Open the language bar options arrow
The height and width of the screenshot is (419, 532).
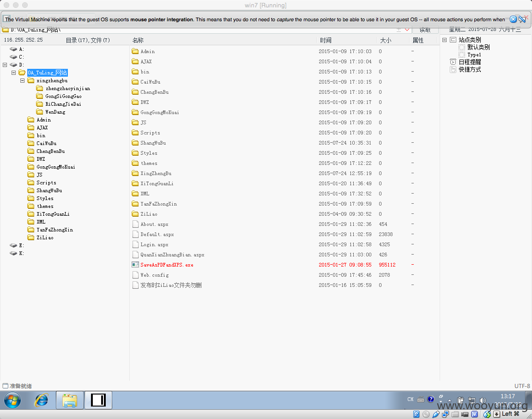[441, 402]
